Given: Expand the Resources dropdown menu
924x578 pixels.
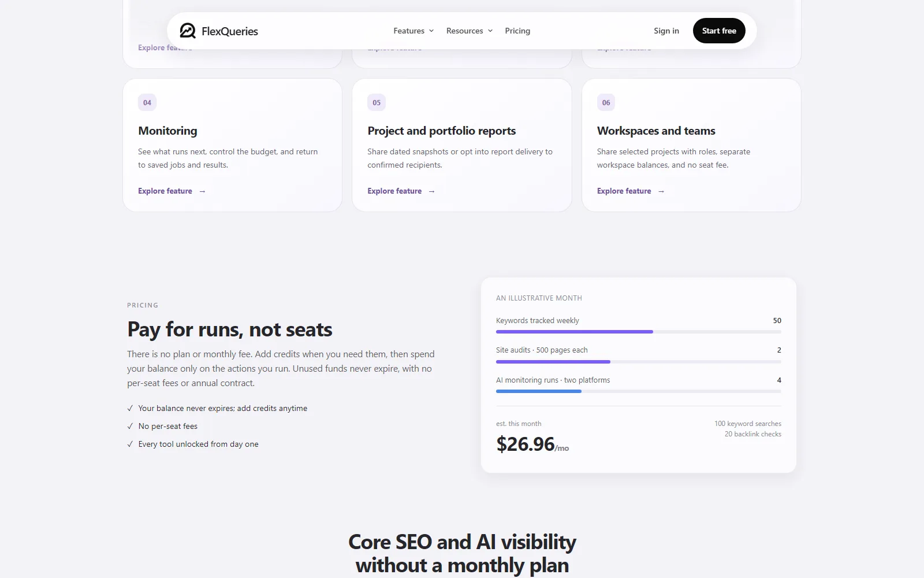Looking at the screenshot, I should pyautogui.click(x=470, y=31).
